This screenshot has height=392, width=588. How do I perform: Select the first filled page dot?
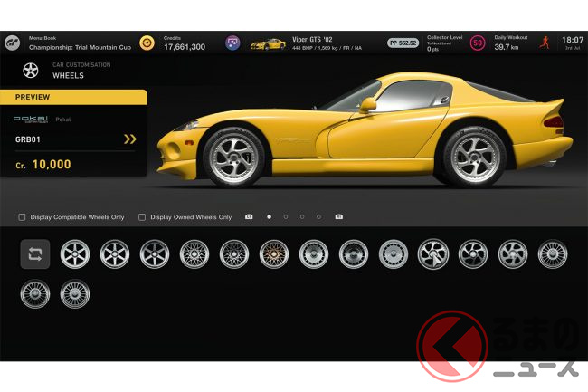[x=269, y=217]
